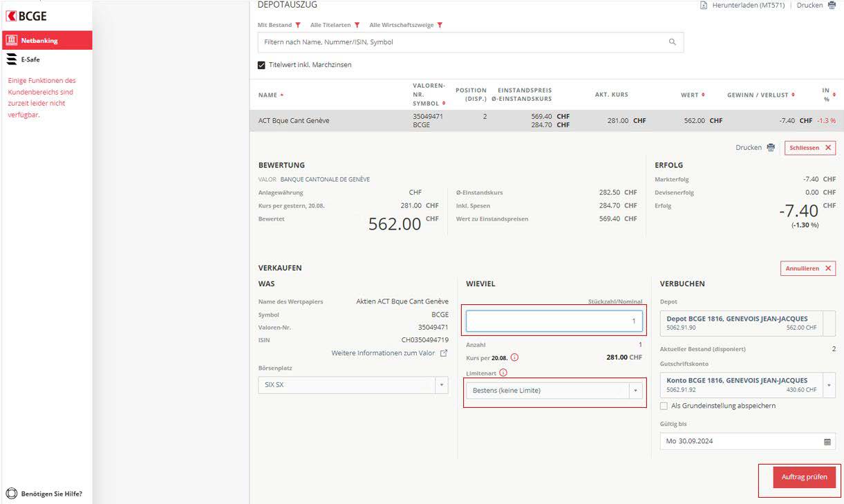Sort by the 'IN %' column
The image size is (844, 504).
click(828, 95)
